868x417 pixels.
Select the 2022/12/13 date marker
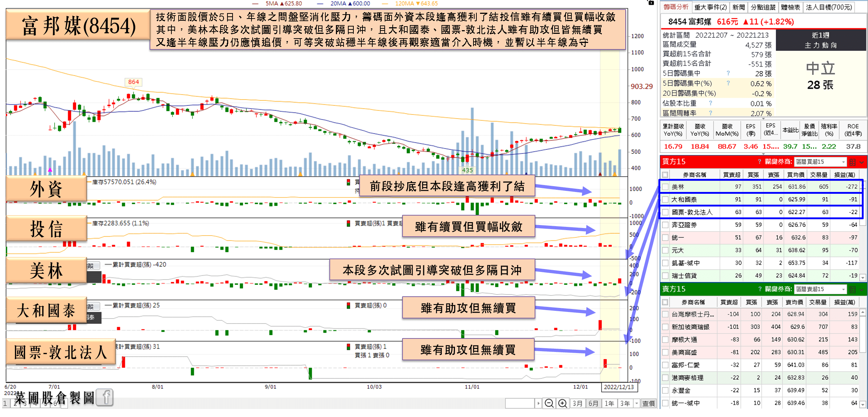619,387
